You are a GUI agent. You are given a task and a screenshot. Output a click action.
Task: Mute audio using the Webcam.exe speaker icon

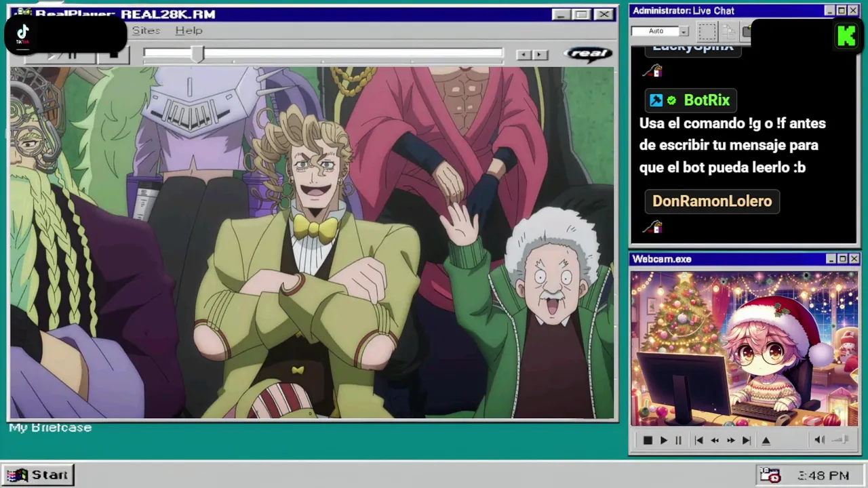[819, 440]
